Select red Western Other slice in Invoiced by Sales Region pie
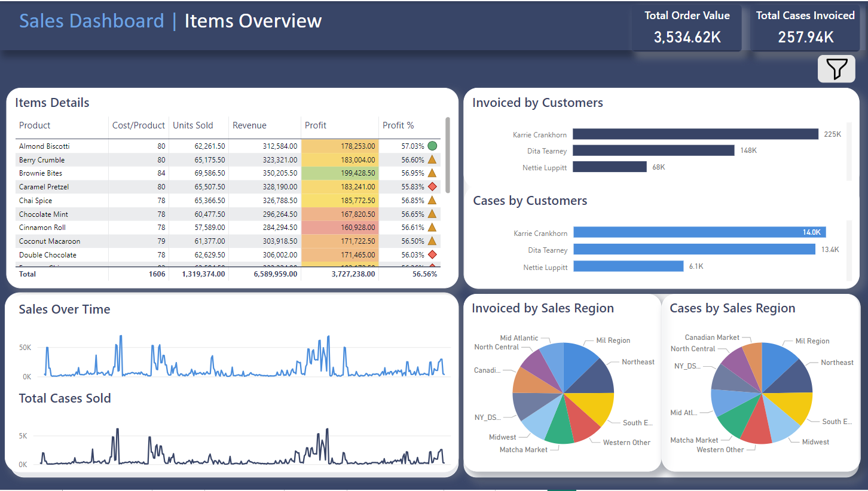 pos(581,422)
